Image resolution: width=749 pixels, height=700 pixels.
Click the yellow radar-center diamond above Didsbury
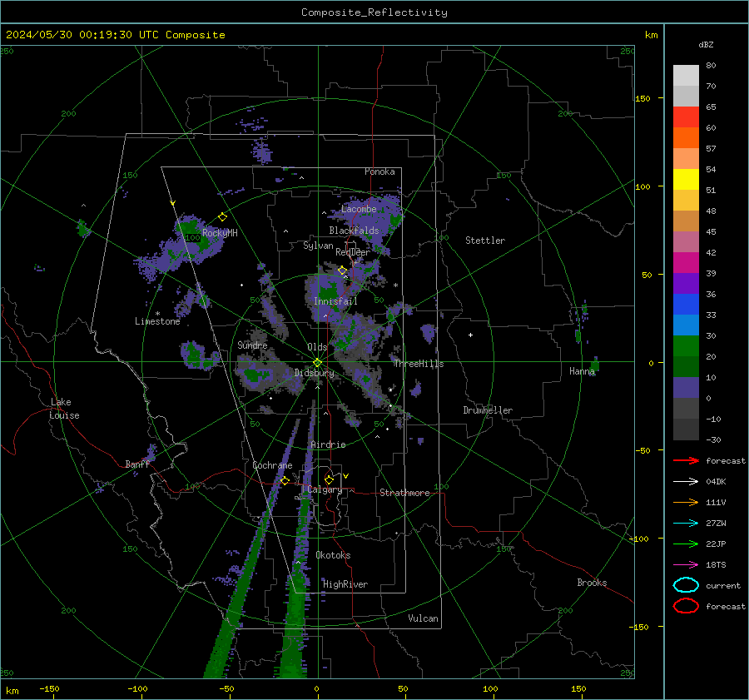(x=317, y=363)
